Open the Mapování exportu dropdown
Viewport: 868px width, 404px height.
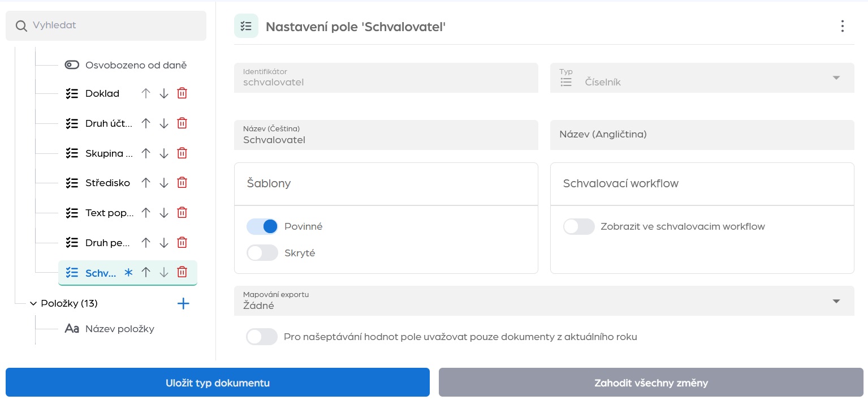(544, 300)
